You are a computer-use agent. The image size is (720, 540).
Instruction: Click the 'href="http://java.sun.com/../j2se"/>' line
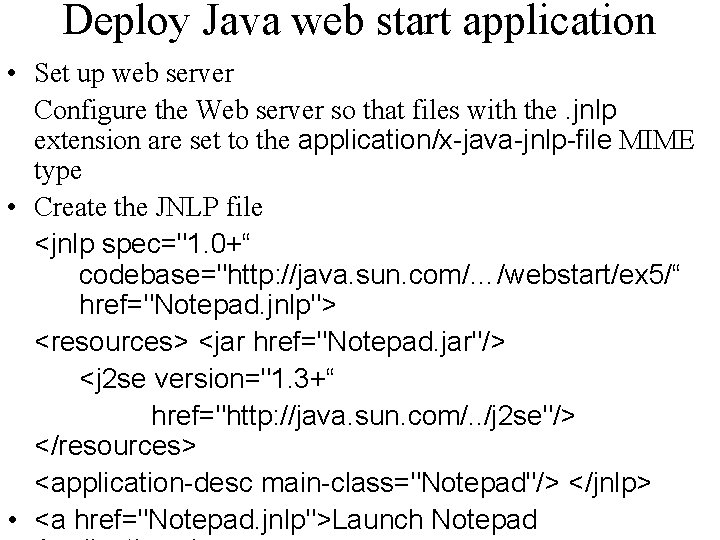point(363,416)
